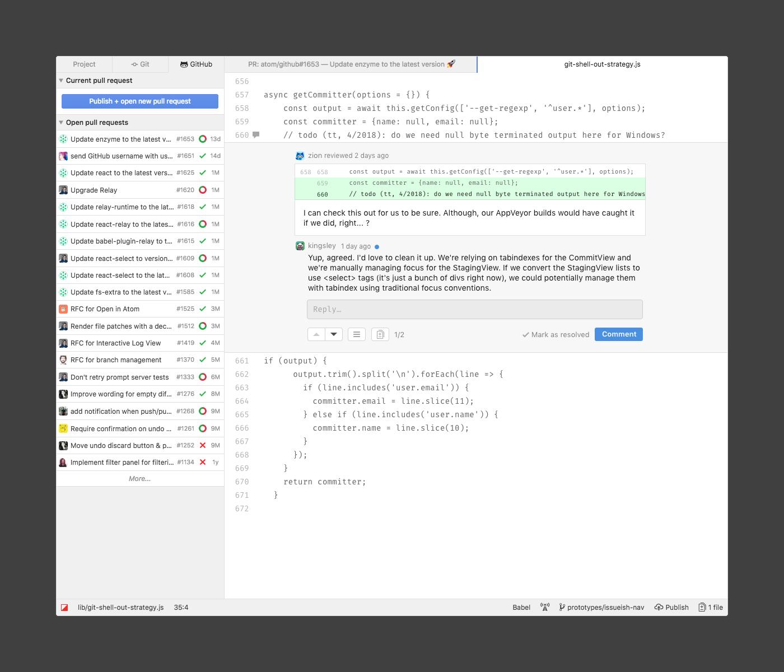Click the prototypes/issueish-nav branch selector
The width and height of the screenshot is (784, 672).
pyautogui.click(x=601, y=608)
